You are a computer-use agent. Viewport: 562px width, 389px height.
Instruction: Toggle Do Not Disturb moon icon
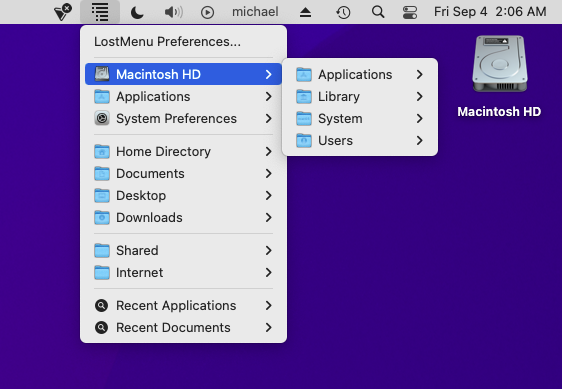tap(137, 12)
